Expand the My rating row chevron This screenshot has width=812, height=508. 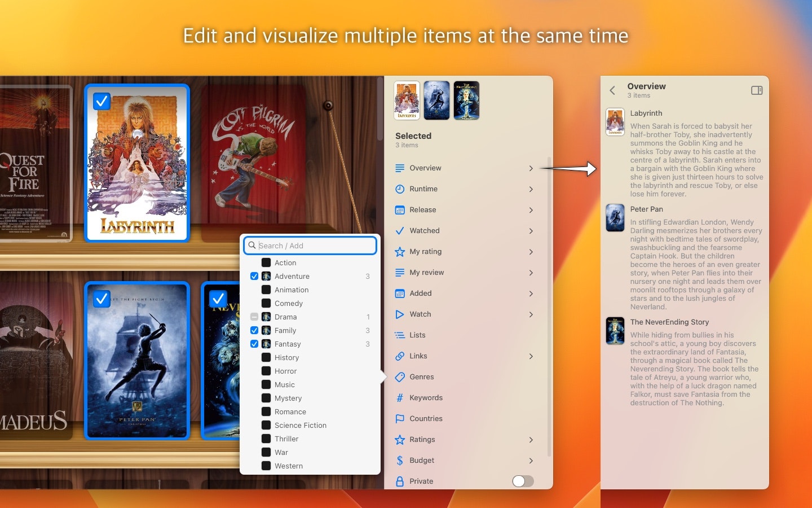click(531, 252)
